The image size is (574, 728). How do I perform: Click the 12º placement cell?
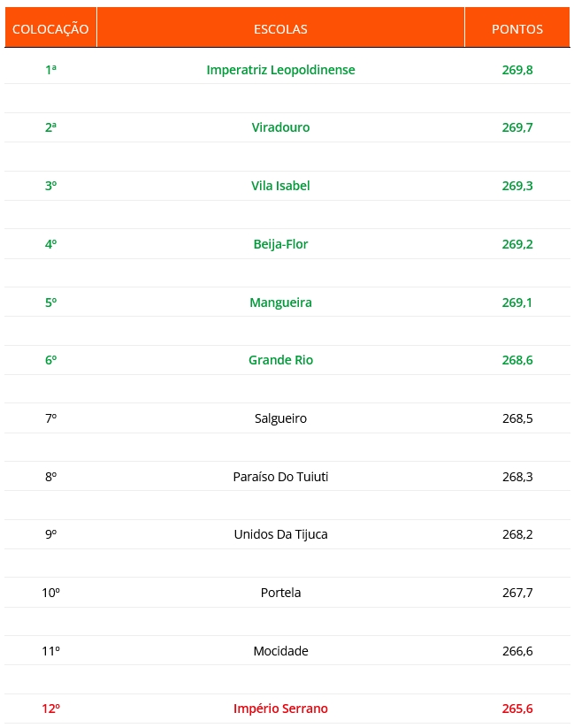coord(50,709)
